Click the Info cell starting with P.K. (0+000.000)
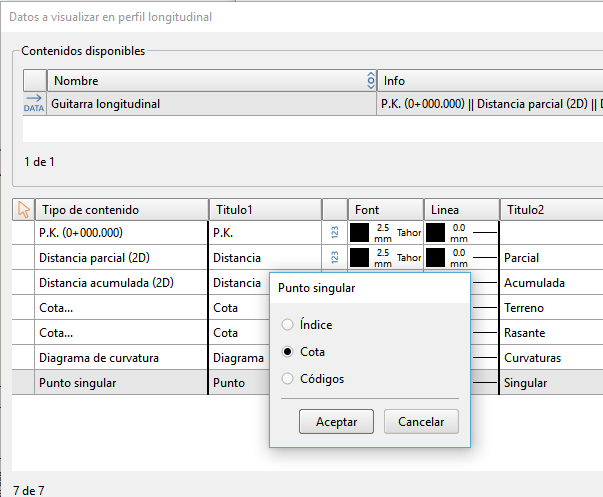 tap(490, 104)
